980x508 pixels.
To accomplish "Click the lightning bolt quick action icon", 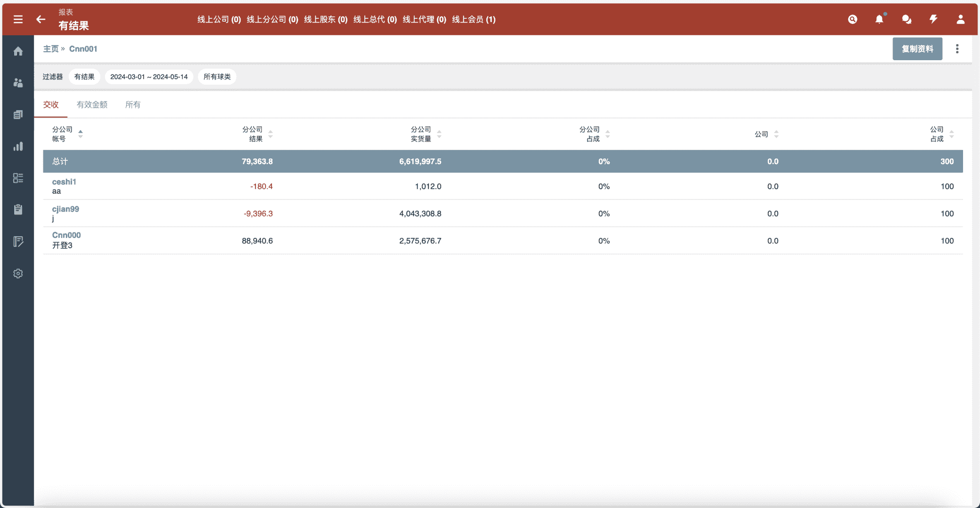I will coord(933,19).
